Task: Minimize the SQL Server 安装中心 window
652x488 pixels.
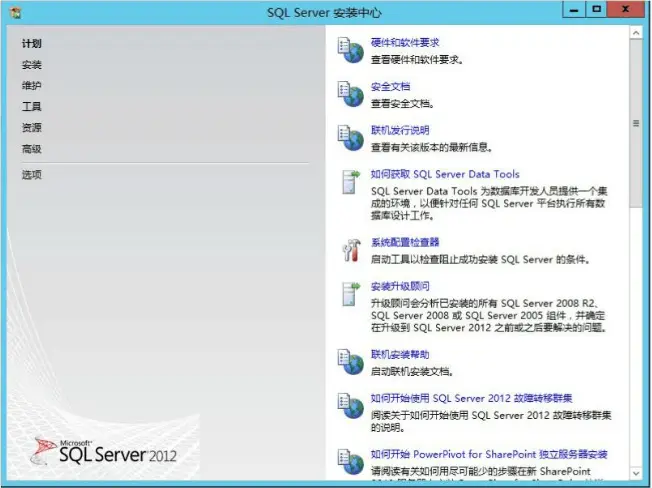Action: [x=574, y=10]
